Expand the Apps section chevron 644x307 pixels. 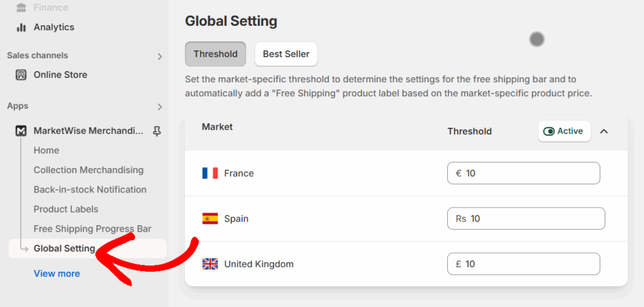[x=160, y=107]
